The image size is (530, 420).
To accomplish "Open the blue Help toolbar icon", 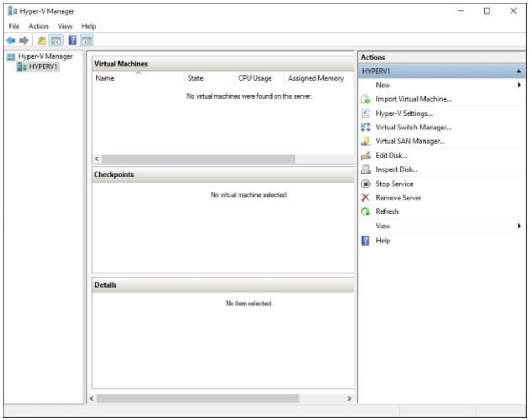I will pyautogui.click(x=73, y=40).
